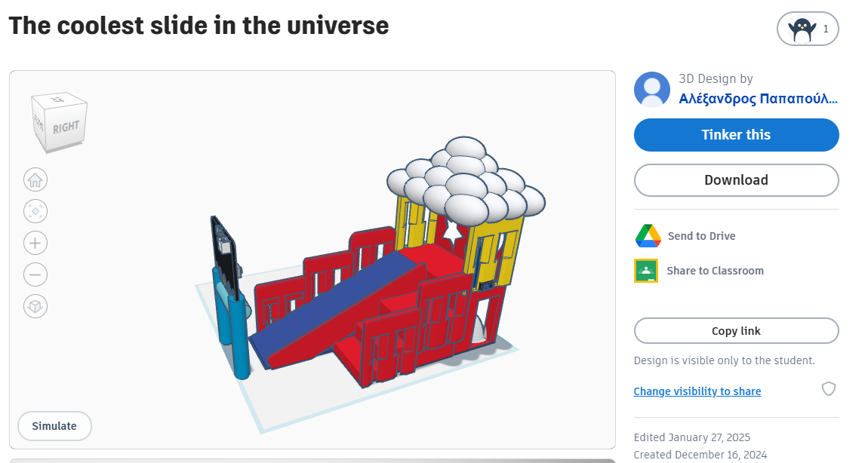868x463 pixels.
Task: Click the Tinker this button
Action: click(736, 135)
